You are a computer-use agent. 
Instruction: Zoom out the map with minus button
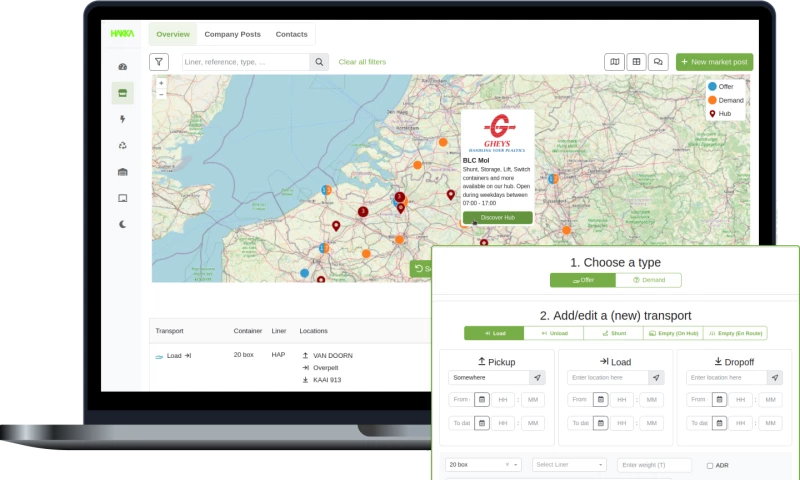(161, 94)
